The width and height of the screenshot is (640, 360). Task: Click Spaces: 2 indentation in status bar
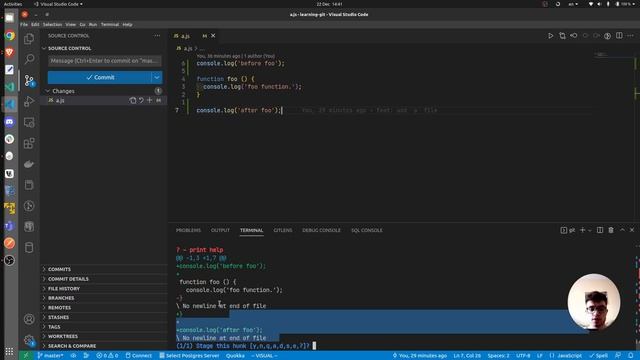pos(498,356)
